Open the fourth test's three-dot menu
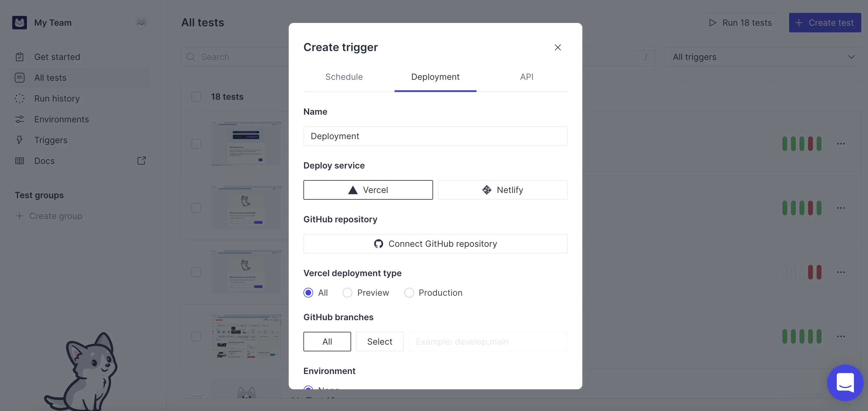The width and height of the screenshot is (868, 411). pyautogui.click(x=841, y=336)
